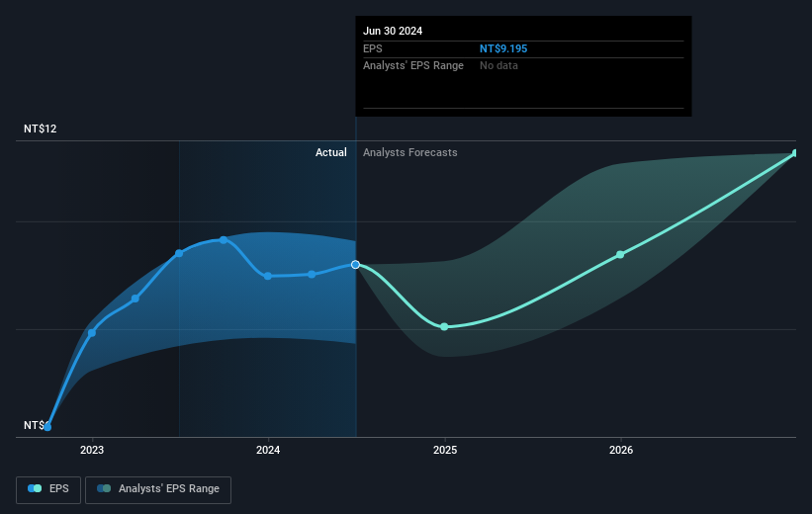
Task: Click the 'Actual' section label
Action: tap(331, 152)
